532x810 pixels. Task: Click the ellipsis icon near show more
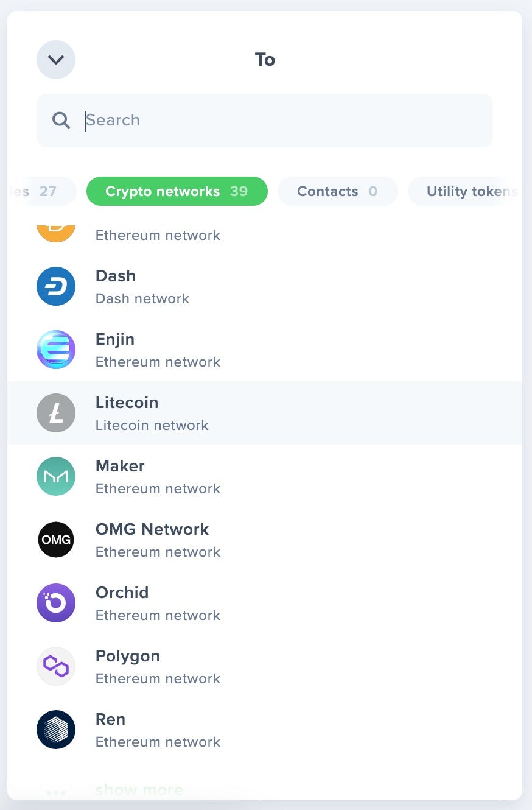[56, 792]
